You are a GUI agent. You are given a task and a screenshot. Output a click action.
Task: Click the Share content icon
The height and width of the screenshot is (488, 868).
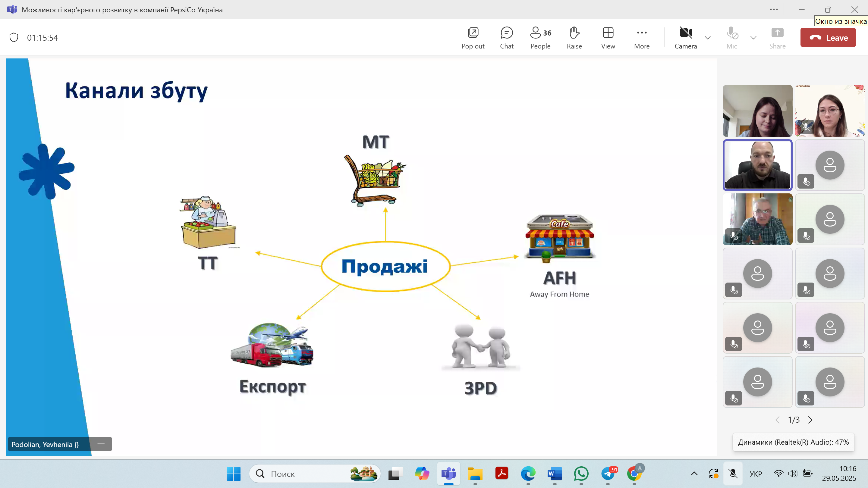pos(777,37)
